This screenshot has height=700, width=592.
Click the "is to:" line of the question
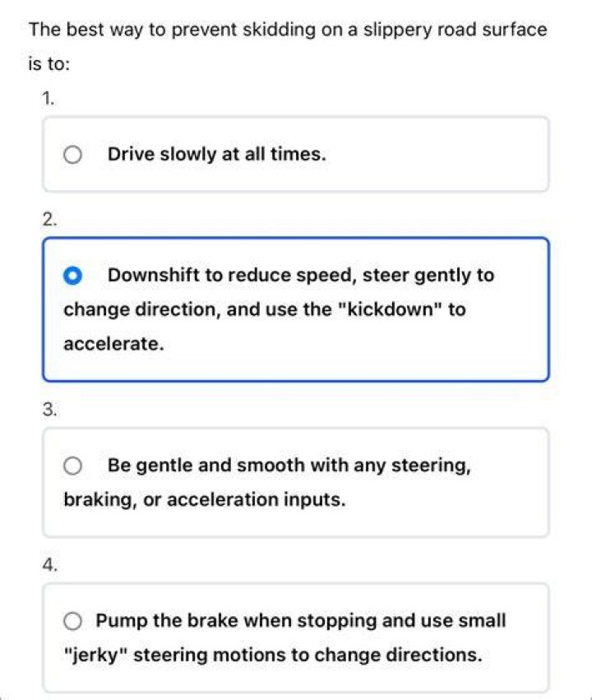[x=49, y=64]
